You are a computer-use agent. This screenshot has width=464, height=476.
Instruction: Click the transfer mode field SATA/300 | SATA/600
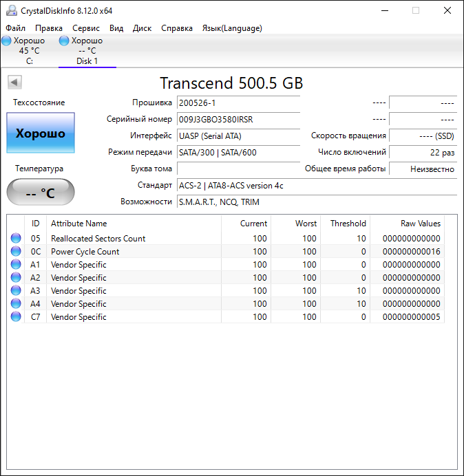click(x=238, y=152)
